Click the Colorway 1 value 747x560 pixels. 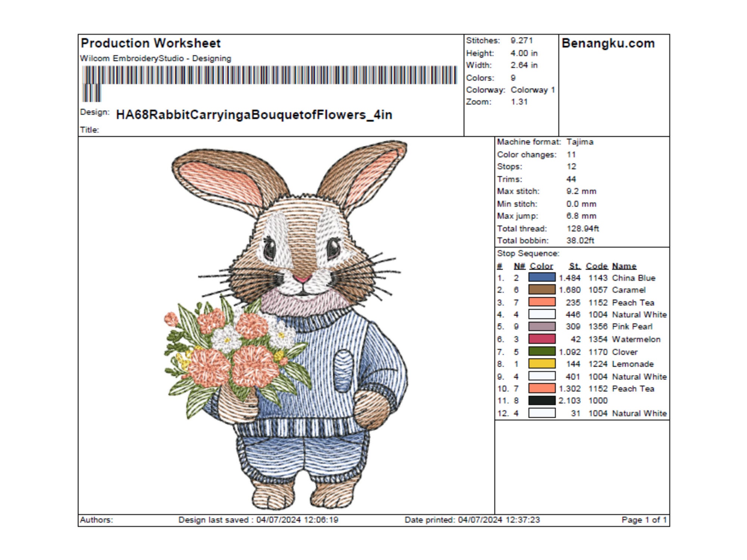point(533,90)
